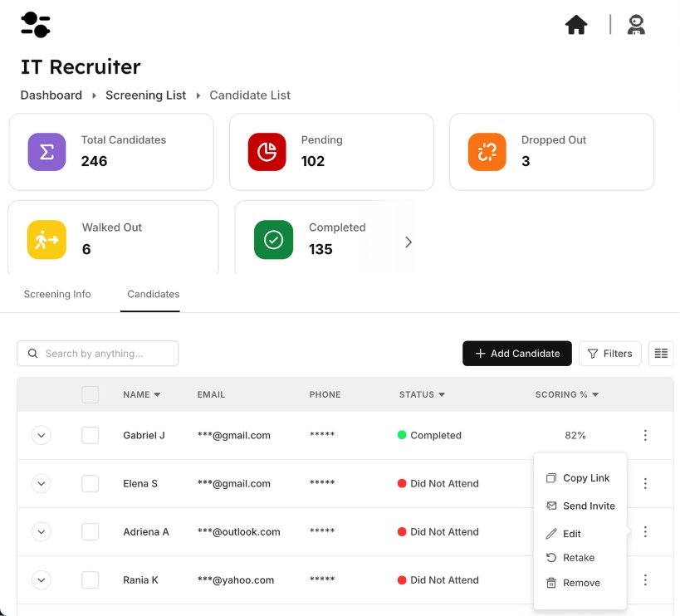
Task: Click the green Completed checkmark icon
Action: (273, 240)
